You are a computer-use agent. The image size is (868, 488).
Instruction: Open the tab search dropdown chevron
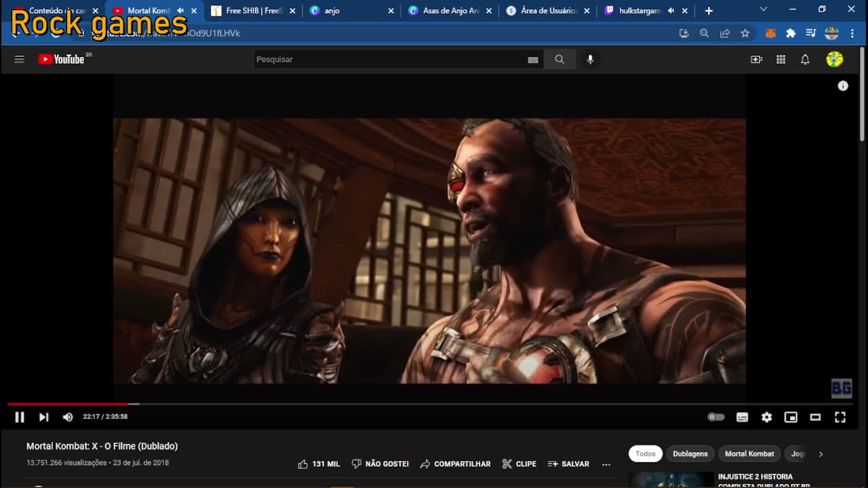[x=764, y=9]
